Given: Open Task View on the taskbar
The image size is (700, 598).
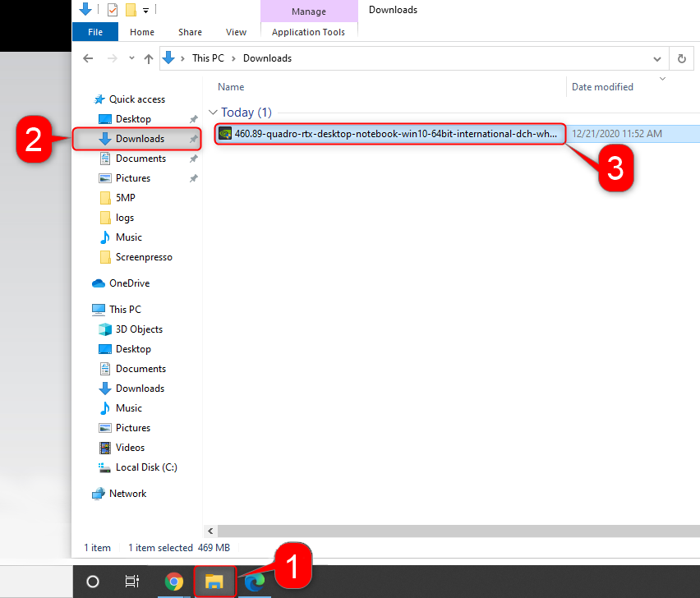Looking at the screenshot, I should [x=131, y=582].
